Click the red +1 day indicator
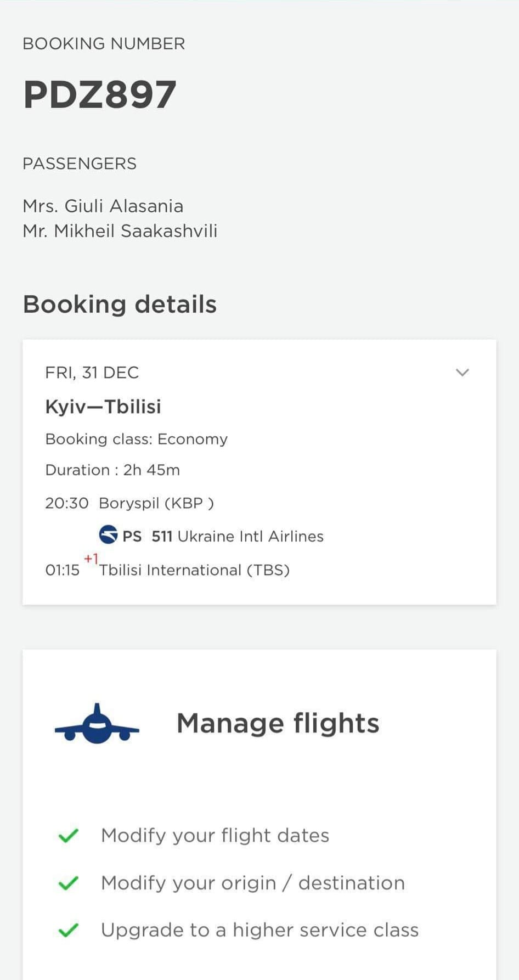Screen dimensions: 519x980 pyautogui.click(x=91, y=559)
